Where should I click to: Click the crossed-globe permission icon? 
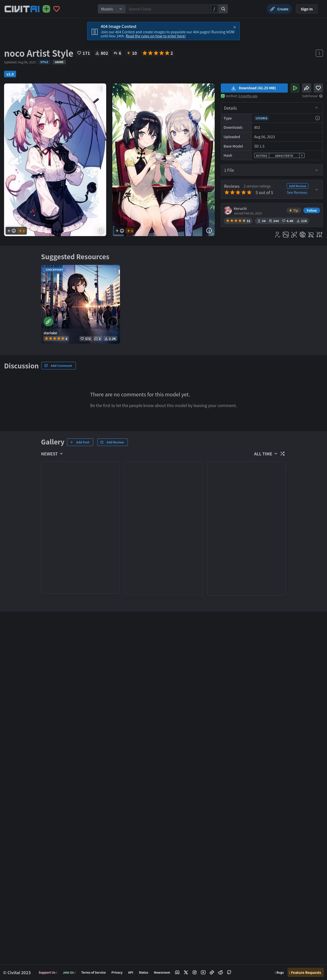point(303,235)
